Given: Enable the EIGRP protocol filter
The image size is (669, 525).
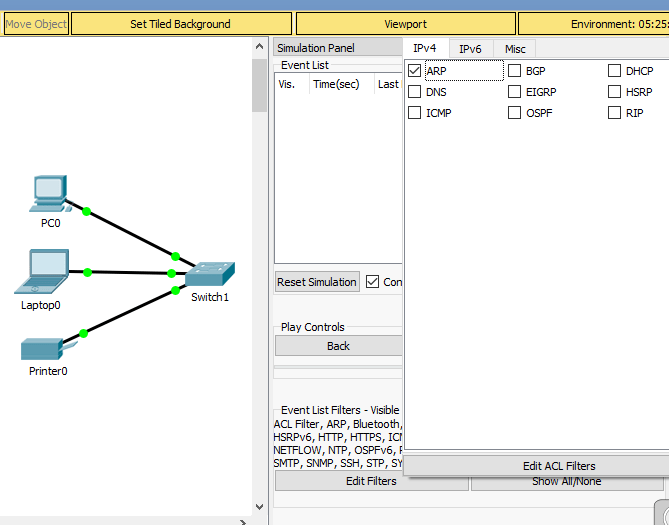Looking at the screenshot, I should (514, 91).
